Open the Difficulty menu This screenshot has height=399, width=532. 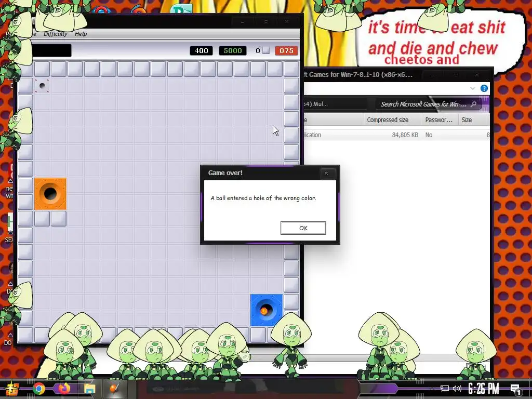pos(55,34)
